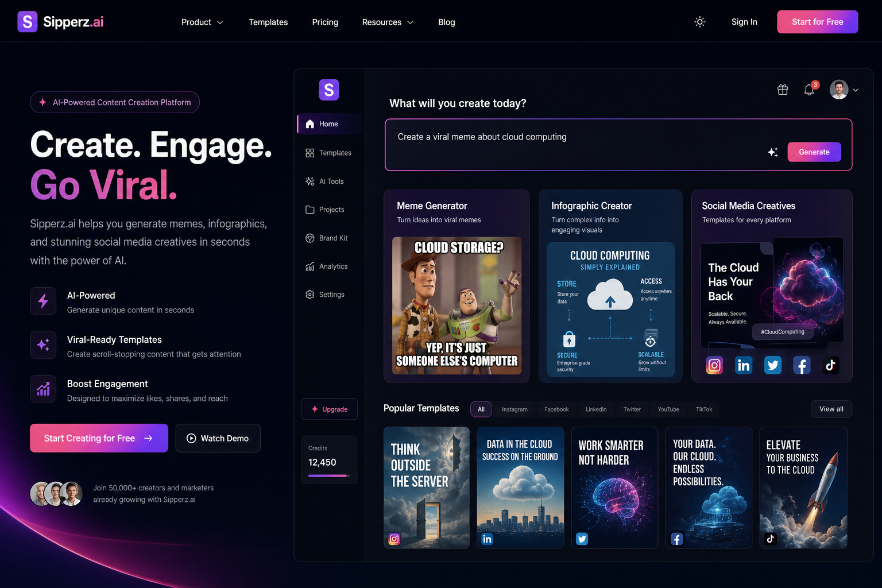The width and height of the screenshot is (882, 588).
Task: Select the All filter tab
Action: (x=481, y=409)
